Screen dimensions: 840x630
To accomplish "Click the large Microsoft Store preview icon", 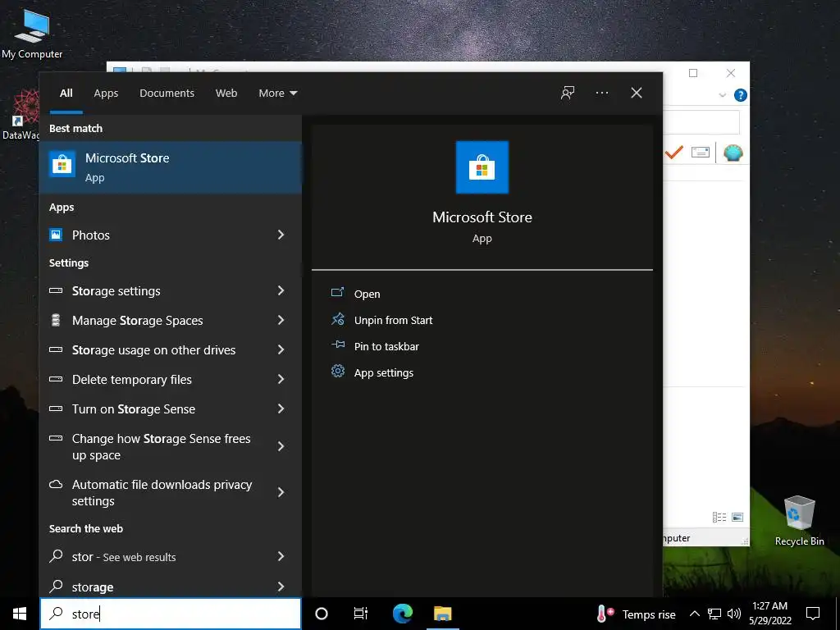I will click(x=482, y=167).
